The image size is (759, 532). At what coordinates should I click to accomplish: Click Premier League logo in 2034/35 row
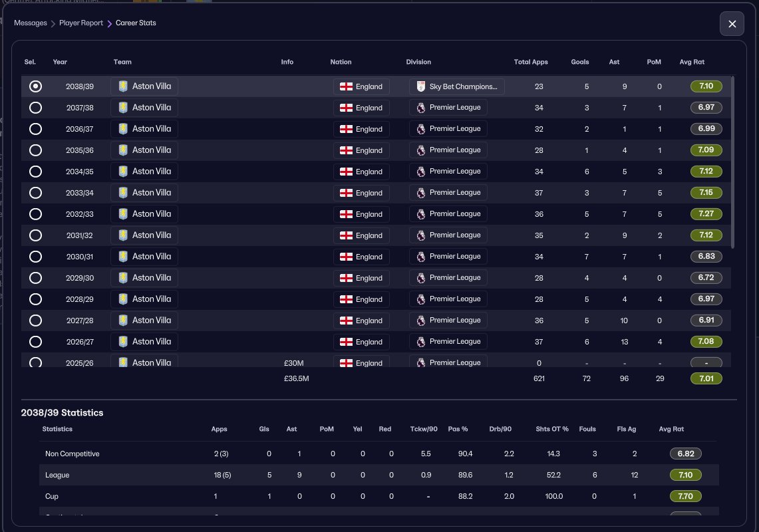421,172
